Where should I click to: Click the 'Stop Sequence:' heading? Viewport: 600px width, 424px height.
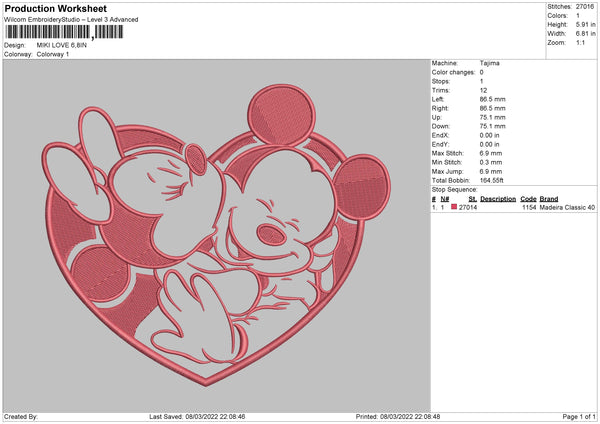click(x=455, y=190)
